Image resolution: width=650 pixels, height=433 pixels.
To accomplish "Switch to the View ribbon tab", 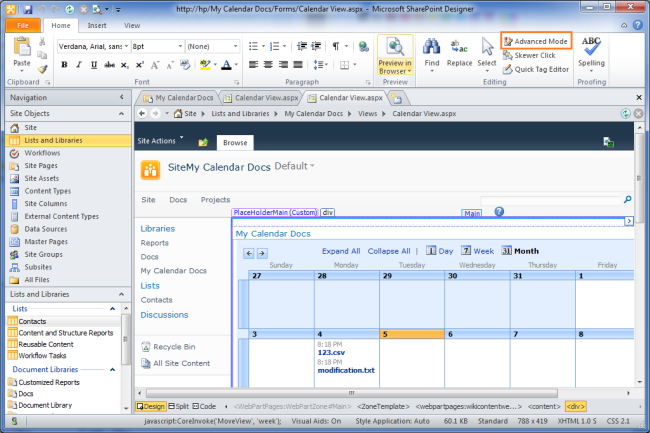I will 132,26.
